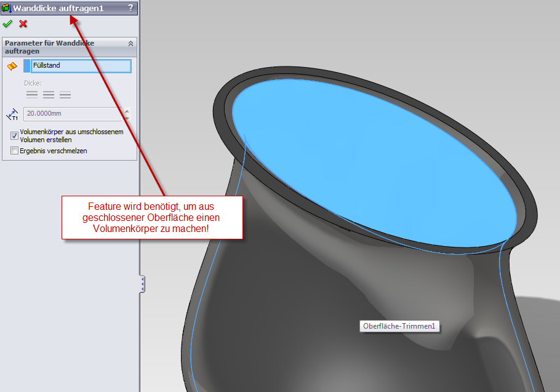Choose the third thickness direction icon
This screenshot has width=560, height=392.
point(65,95)
